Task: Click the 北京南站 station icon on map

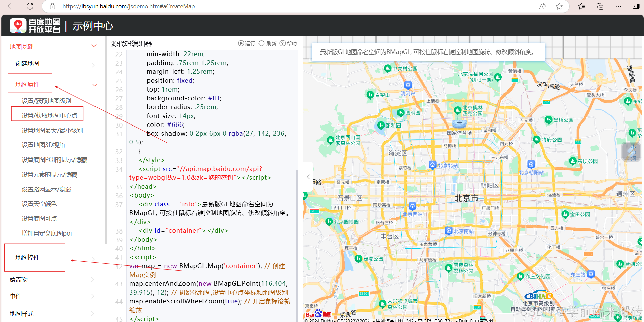Action: (449, 230)
